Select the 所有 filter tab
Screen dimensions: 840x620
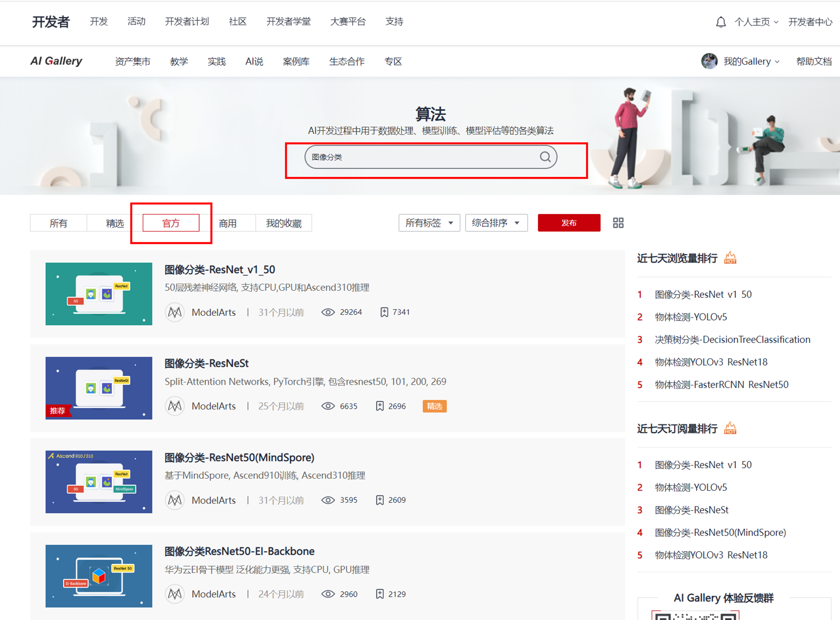pyautogui.click(x=59, y=223)
